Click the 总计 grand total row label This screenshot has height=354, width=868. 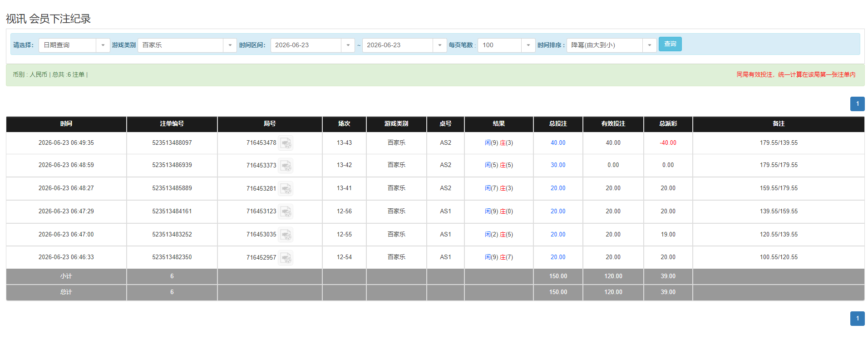click(66, 292)
